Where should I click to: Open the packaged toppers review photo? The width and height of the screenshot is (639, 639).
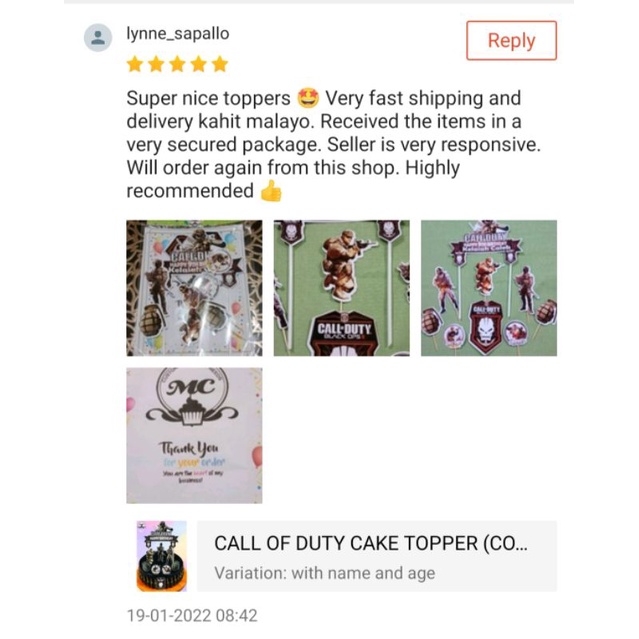click(x=194, y=288)
